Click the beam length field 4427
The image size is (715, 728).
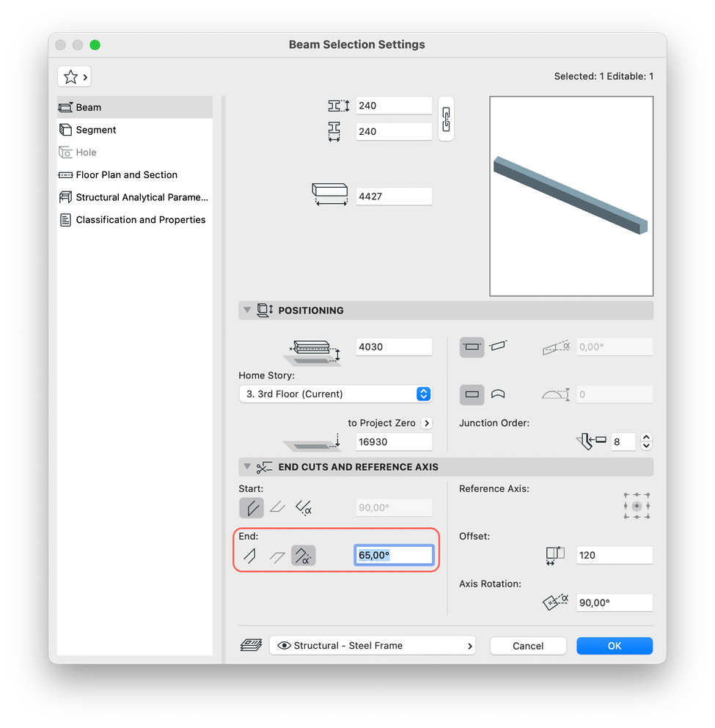coord(394,196)
